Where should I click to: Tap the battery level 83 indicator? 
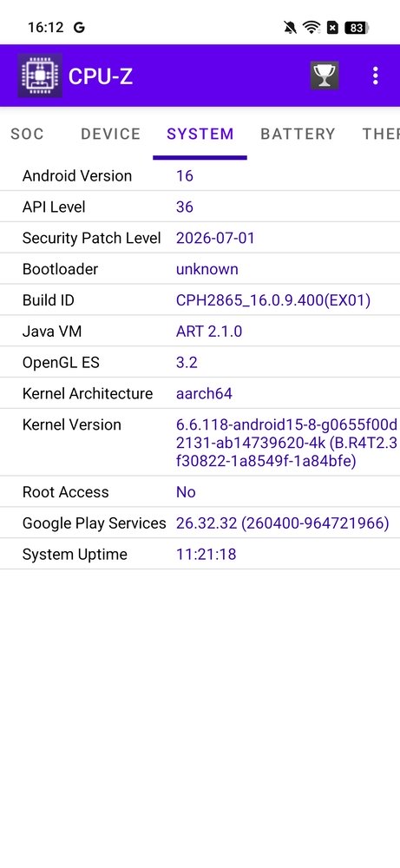[x=357, y=27]
